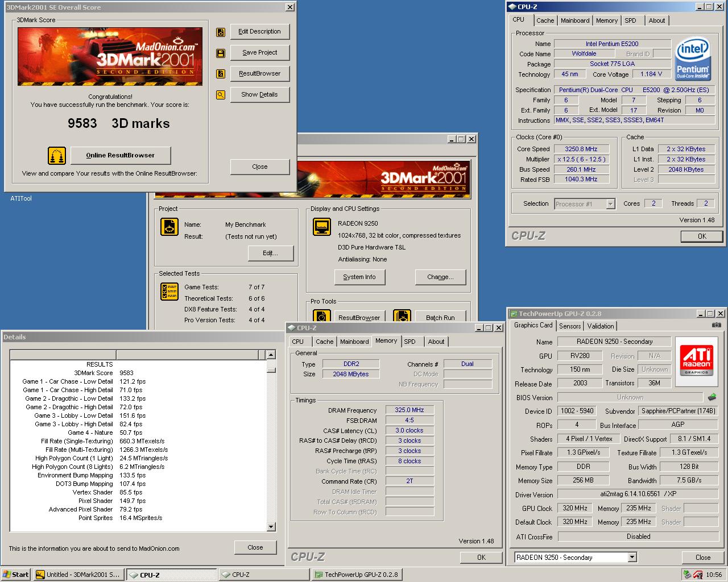Click the Save Project floppy icon

tap(221, 53)
